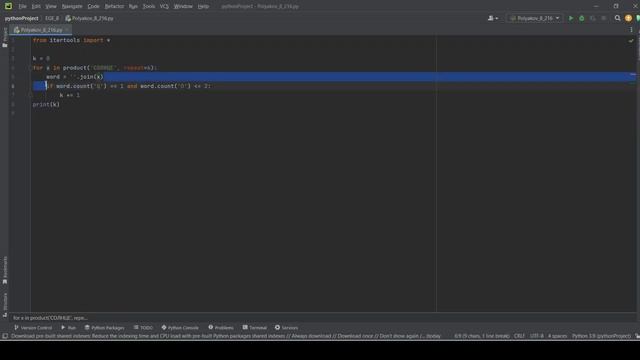This screenshot has width=640, height=360.
Task: Click the 'k = 0' code line
Action: point(41,58)
